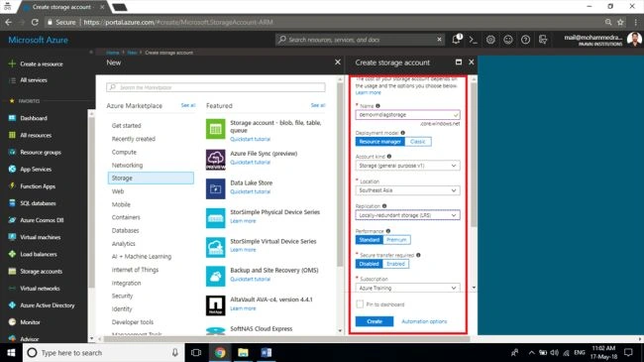This screenshot has height=362, width=644.
Task: Open the help question mark icon
Action: point(525,40)
